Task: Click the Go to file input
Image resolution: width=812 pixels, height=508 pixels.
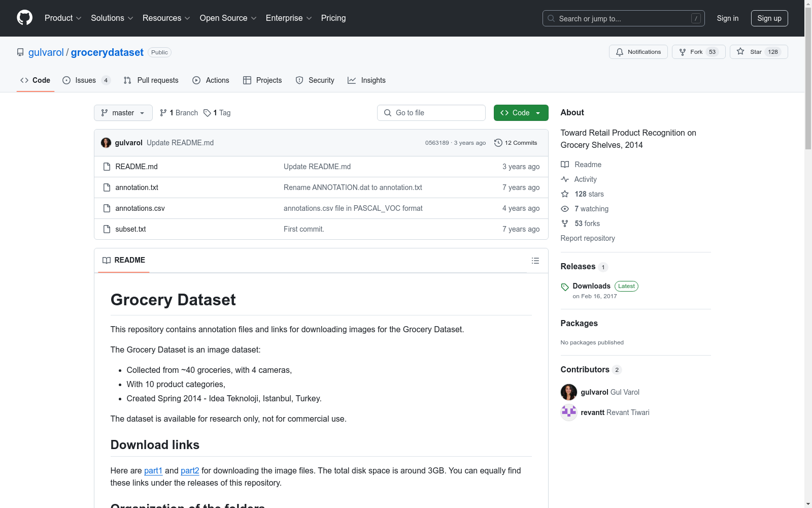Action: (431, 113)
